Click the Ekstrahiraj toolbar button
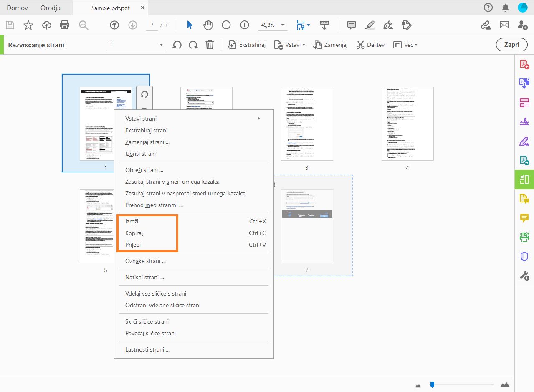This screenshot has width=534, height=392. (x=247, y=45)
